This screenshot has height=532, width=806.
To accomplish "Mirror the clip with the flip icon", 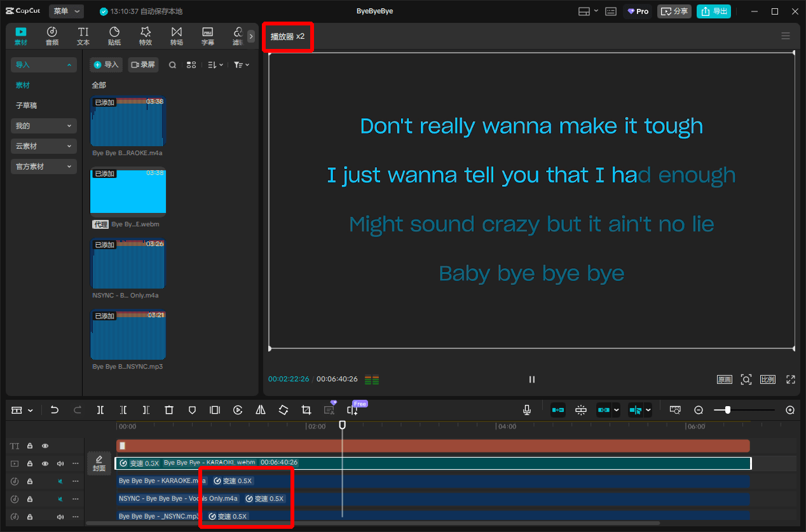I will tap(261, 411).
